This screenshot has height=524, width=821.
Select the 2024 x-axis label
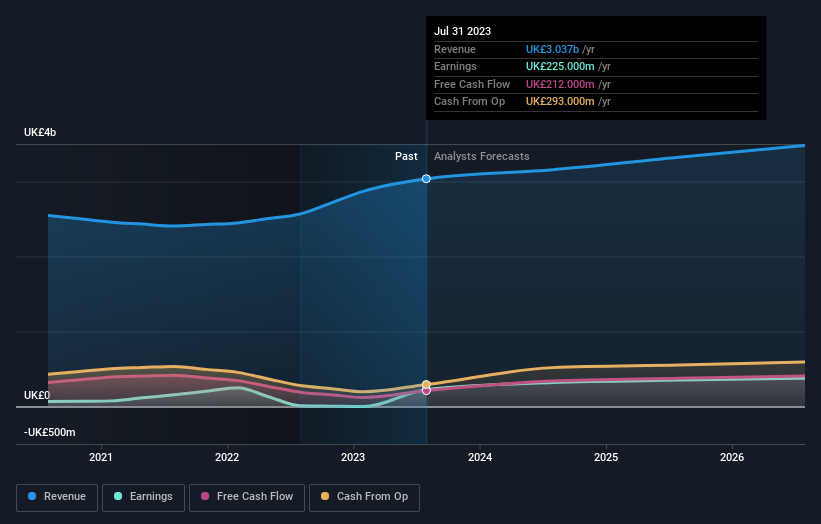pyautogui.click(x=480, y=457)
